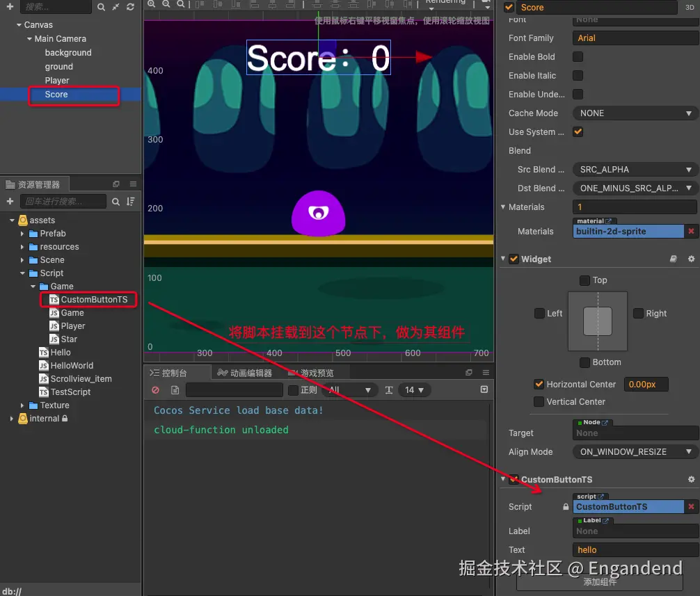Viewport: 700px width, 596px height.
Task: Click the Font Family Arial field
Action: pyautogui.click(x=635, y=38)
